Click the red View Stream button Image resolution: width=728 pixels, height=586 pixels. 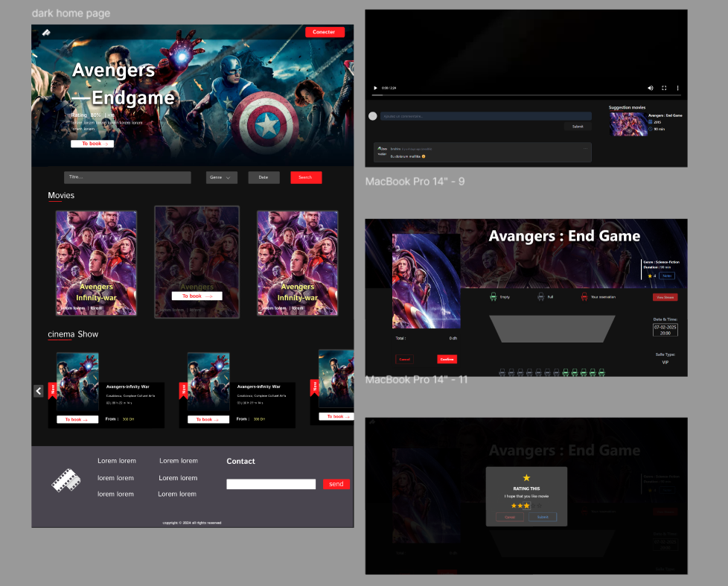point(665,297)
